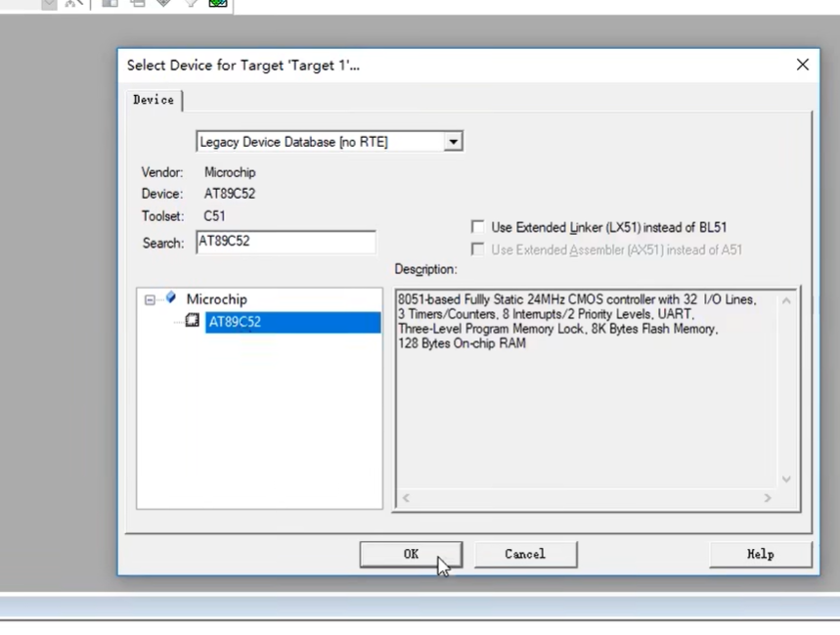The width and height of the screenshot is (840, 635).
Task: Click the Vendor value Microchip
Action: click(230, 172)
